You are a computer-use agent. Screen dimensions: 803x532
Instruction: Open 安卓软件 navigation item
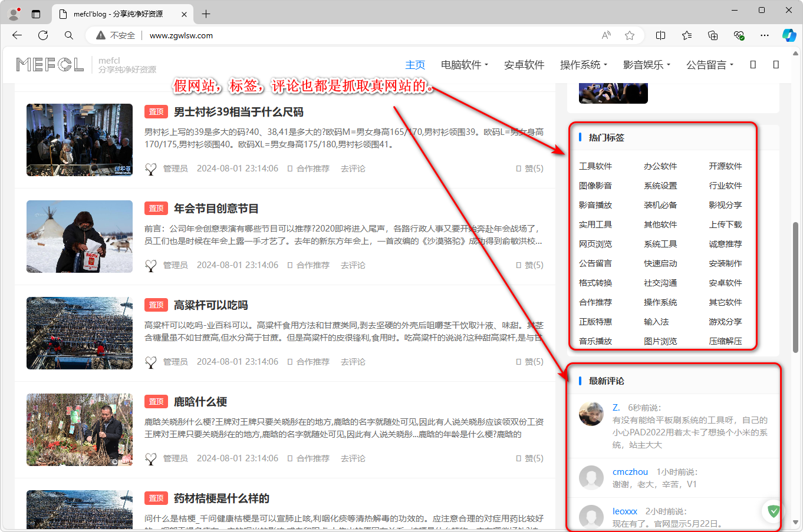pos(524,65)
